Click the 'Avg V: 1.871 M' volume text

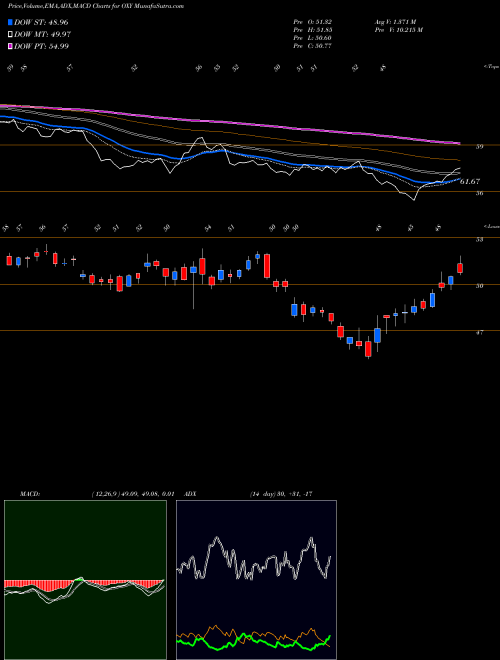(397, 22)
